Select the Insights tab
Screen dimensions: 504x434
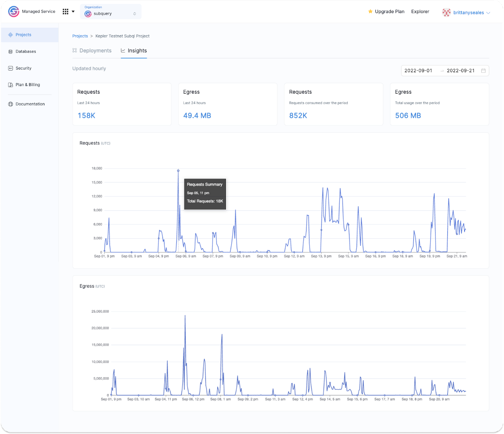134,50
